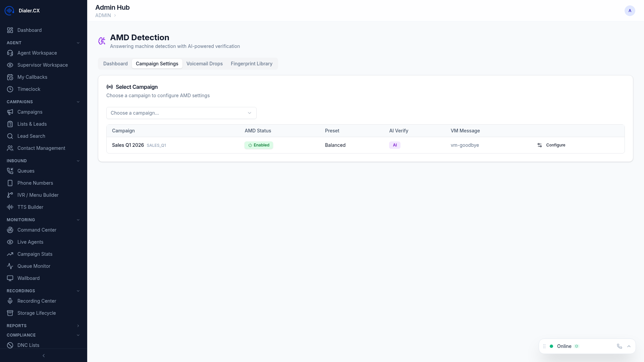Switch to the Voicemail Drops tab
The image size is (644, 362).
204,64
